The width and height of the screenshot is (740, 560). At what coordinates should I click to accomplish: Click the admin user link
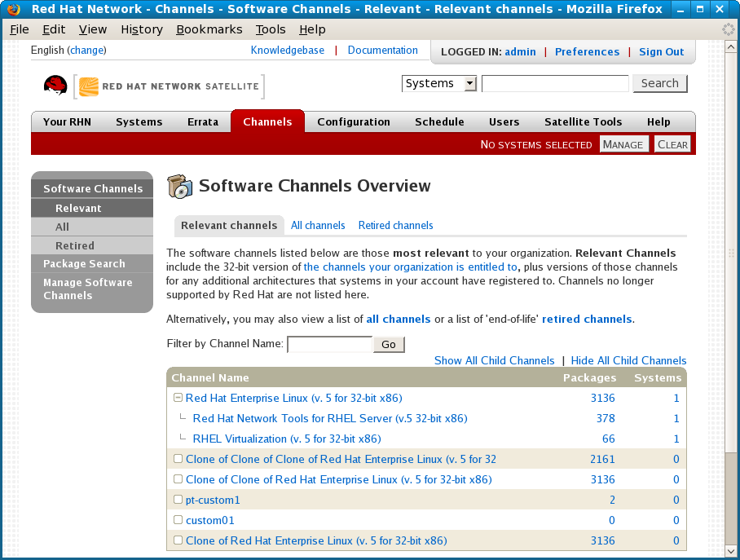[520, 52]
